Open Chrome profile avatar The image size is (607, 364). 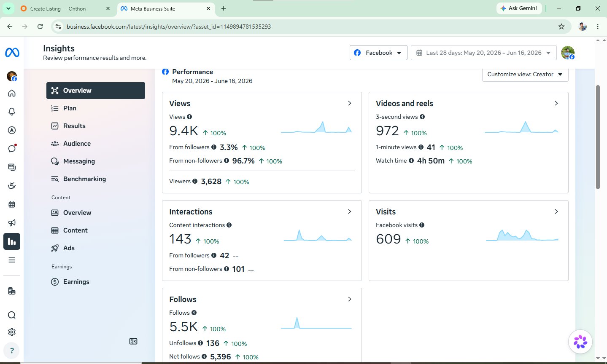(583, 27)
